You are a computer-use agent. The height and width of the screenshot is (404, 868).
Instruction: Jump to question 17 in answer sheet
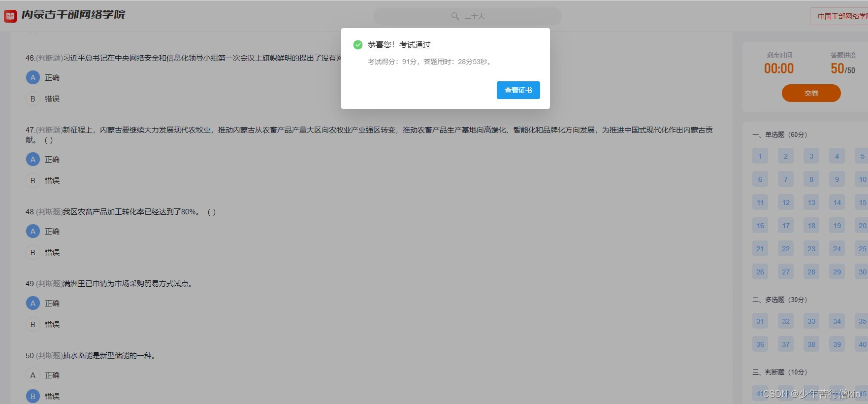click(786, 226)
